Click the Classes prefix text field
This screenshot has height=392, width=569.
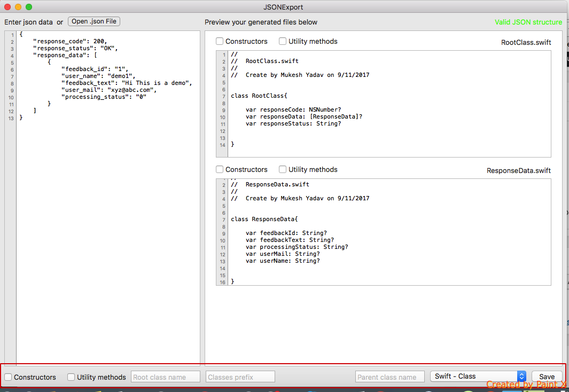(240, 377)
